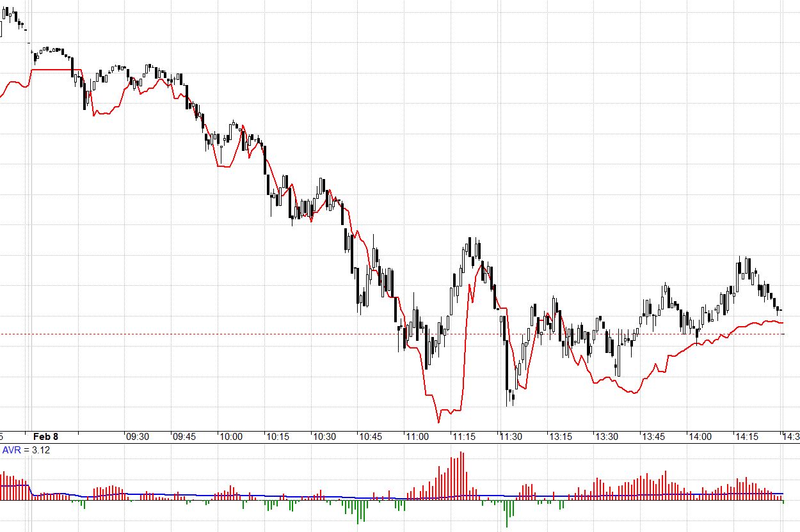Click the 13:45 time axis label
This screenshot has width=800, height=532.
pyautogui.click(x=653, y=437)
